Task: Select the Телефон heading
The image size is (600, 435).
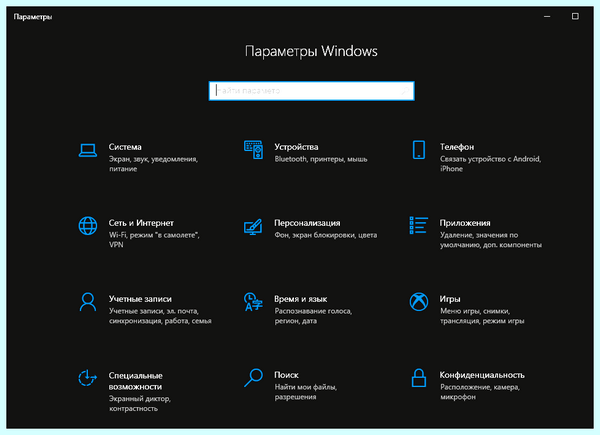Action: pos(457,147)
